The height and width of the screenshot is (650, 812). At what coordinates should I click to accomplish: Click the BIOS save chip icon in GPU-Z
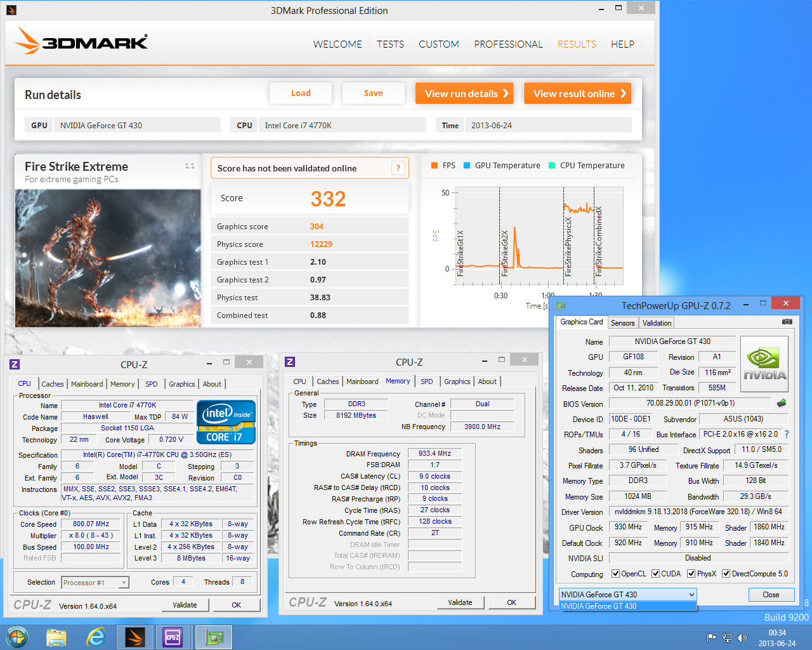pyautogui.click(x=782, y=403)
